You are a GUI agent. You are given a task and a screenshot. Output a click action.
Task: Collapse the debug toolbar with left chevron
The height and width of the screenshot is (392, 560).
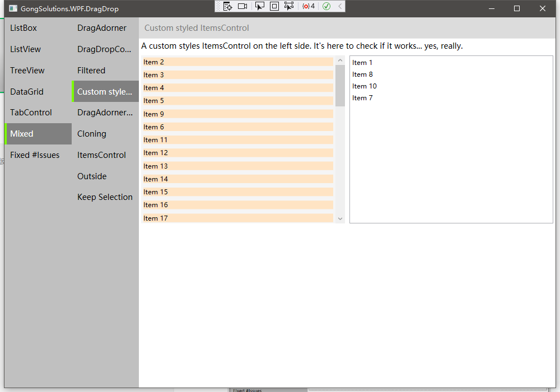pos(339,6)
